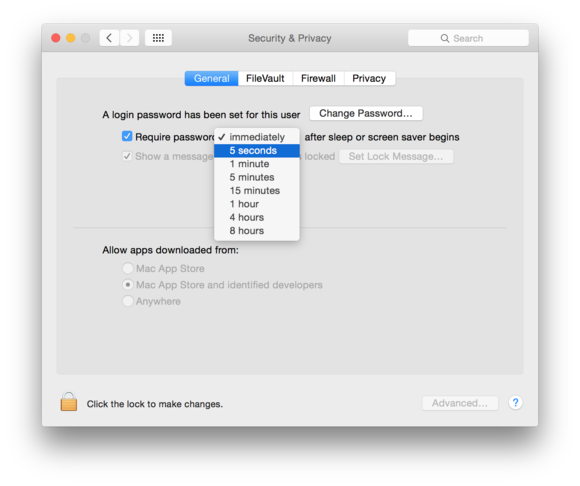
Task: Click the padlock icon to unlock settings
Action: [x=69, y=402]
